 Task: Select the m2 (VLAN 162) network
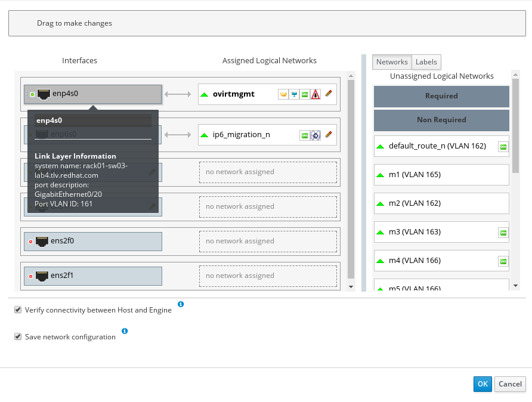click(x=441, y=203)
